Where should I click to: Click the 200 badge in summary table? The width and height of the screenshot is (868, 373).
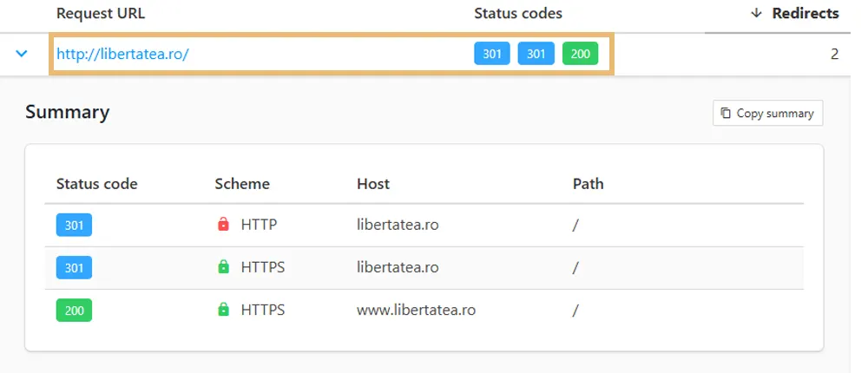pyautogui.click(x=74, y=310)
